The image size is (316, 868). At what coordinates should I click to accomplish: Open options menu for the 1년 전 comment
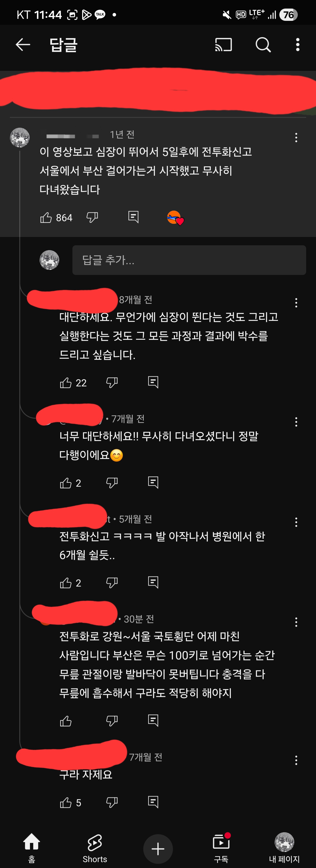point(296,137)
